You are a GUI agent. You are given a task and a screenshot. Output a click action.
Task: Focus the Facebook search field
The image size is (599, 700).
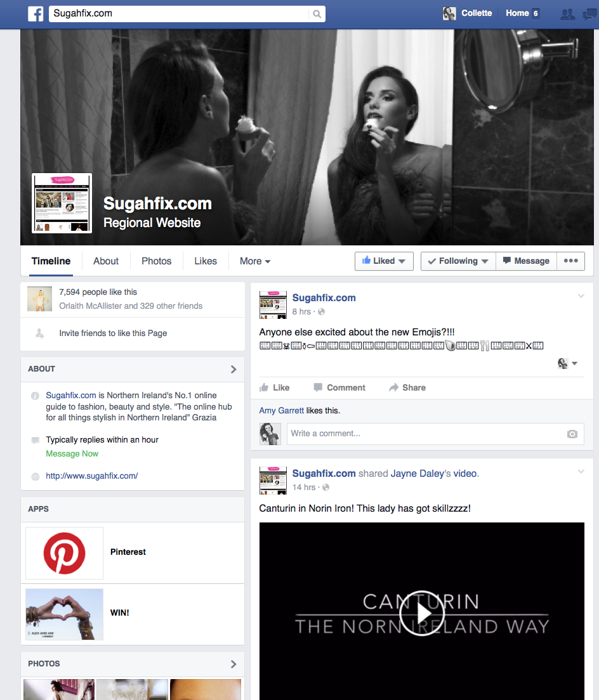click(179, 14)
